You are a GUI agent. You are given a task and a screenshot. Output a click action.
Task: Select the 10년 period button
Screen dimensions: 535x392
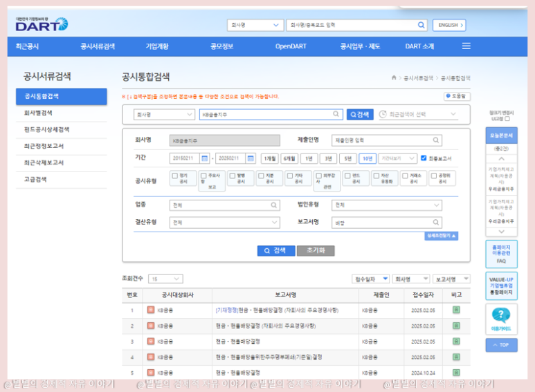coord(368,158)
